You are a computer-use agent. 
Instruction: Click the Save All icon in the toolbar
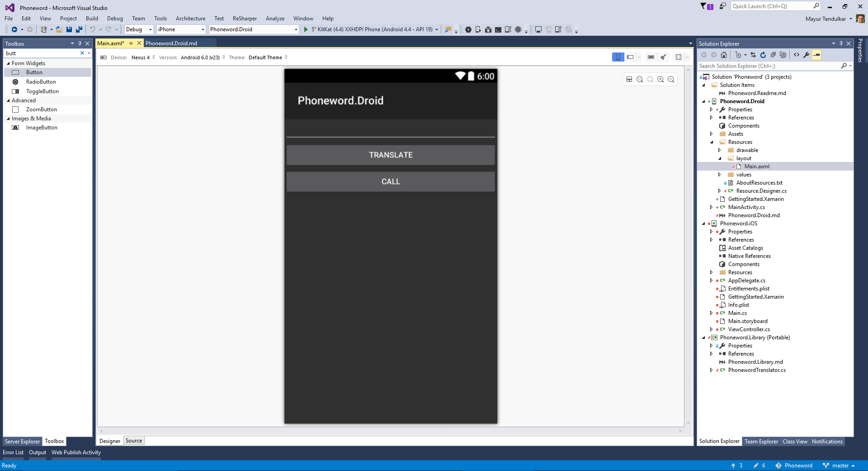(x=79, y=29)
